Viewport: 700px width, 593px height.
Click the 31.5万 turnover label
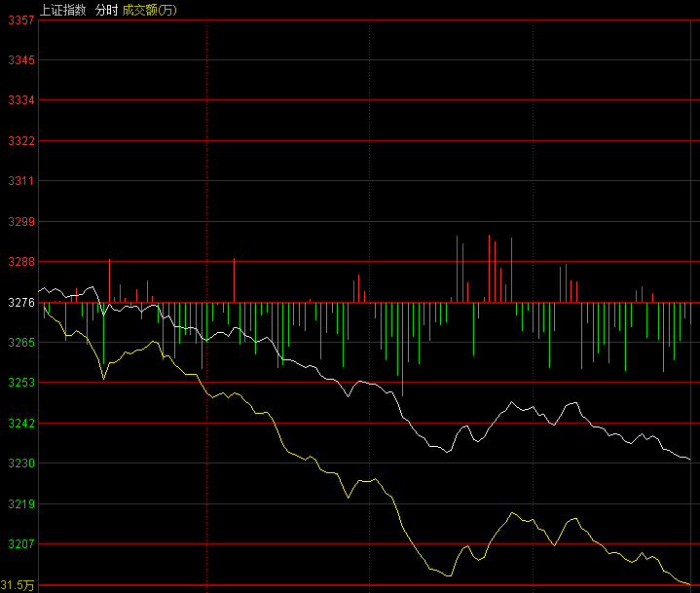click(18, 585)
